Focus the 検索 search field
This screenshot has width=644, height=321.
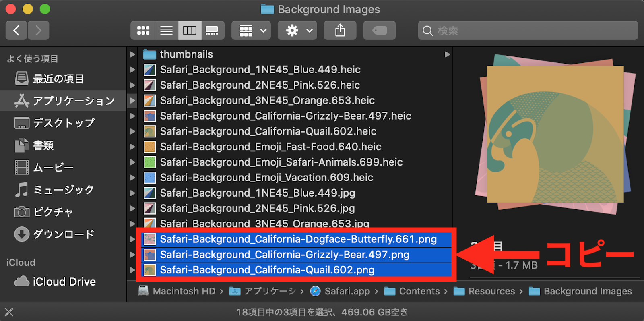point(528,31)
